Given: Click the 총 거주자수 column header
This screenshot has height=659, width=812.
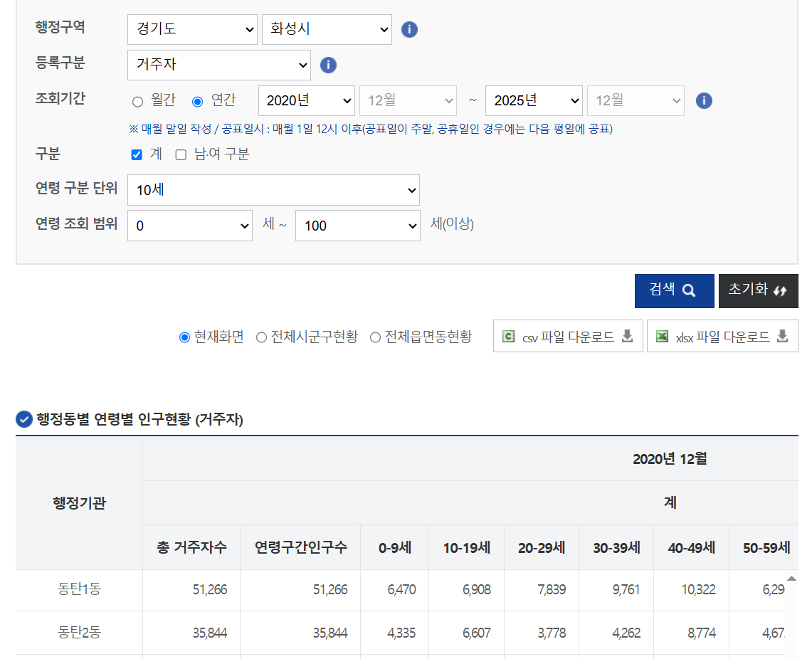Looking at the screenshot, I should 191,547.
